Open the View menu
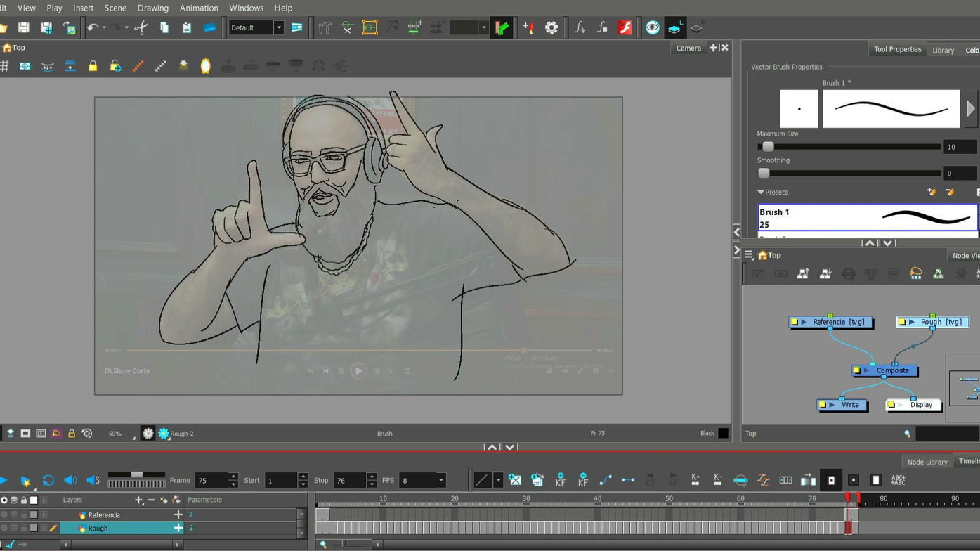The width and height of the screenshot is (980, 551). pos(27,8)
